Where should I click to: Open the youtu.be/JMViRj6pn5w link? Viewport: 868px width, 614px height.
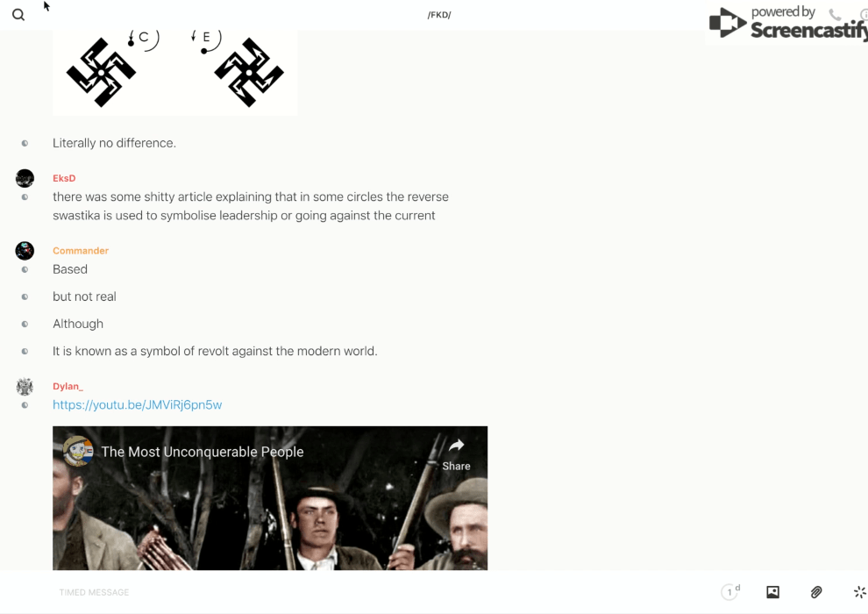tap(138, 404)
